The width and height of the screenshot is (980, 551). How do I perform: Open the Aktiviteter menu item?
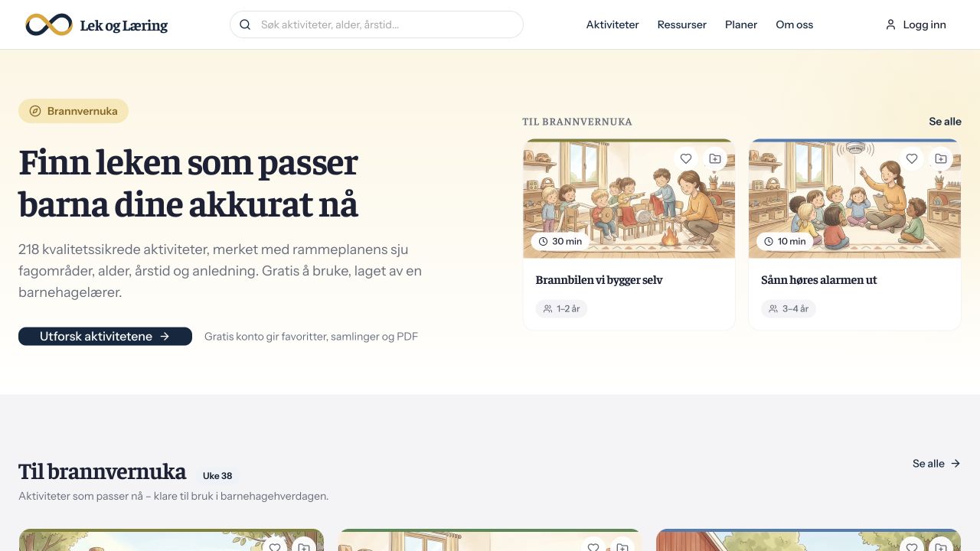(612, 24)
